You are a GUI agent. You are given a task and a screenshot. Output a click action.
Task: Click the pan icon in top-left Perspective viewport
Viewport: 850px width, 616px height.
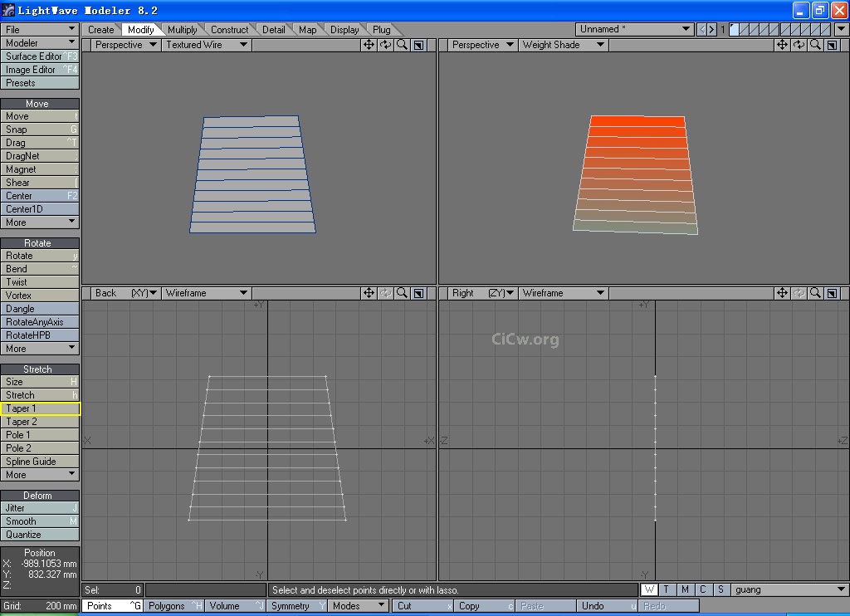coord(369,45)
